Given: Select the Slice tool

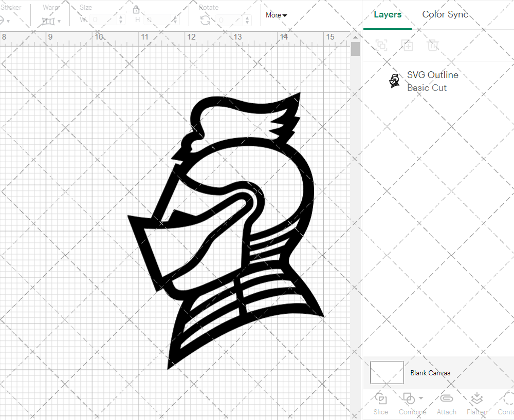Looking at the screenshot, I should coord(380,404).
